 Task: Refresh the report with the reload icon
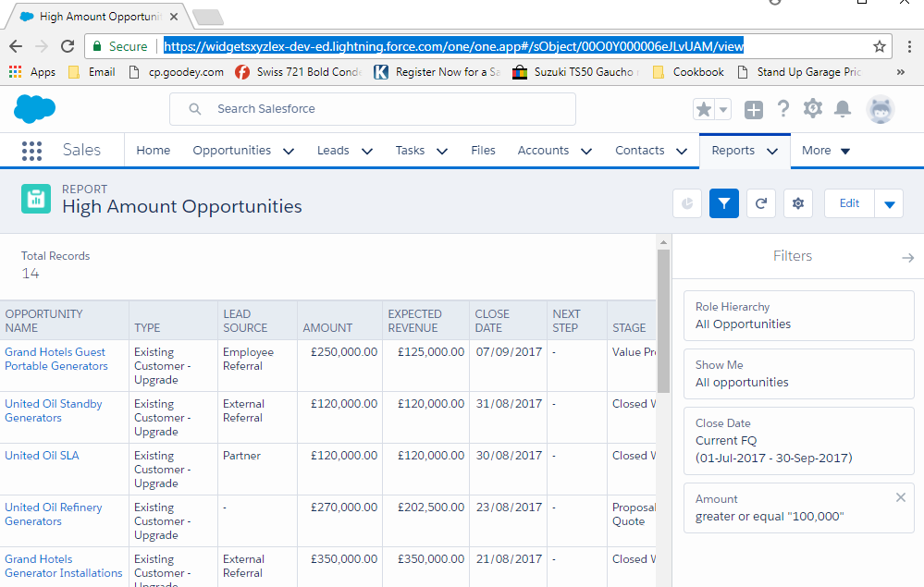tap(761, 203)
